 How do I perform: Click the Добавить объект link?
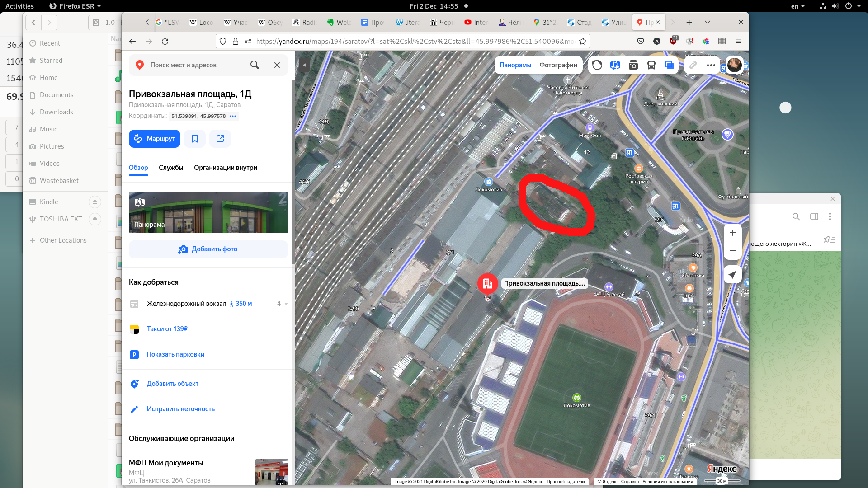coord(172,384)
